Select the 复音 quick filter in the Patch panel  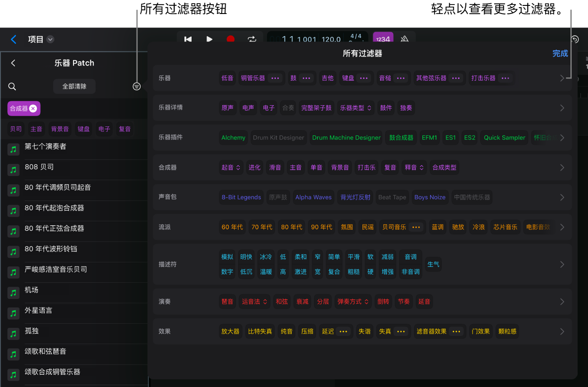(x=125, y=129)
